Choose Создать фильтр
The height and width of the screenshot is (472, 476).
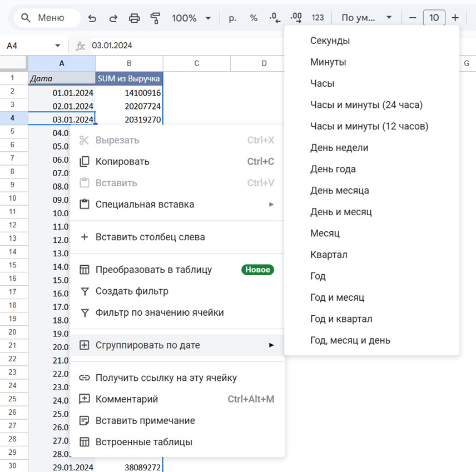tap(177, 291)
